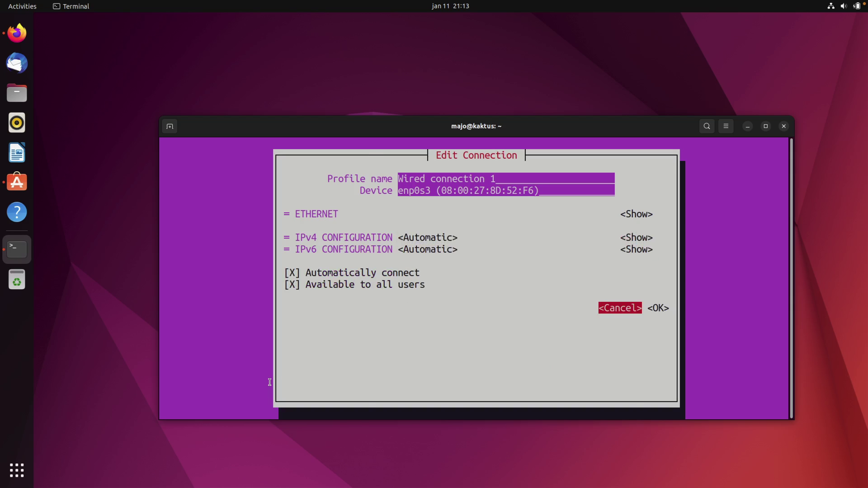Click the Device field

click(x=506, y=190)
